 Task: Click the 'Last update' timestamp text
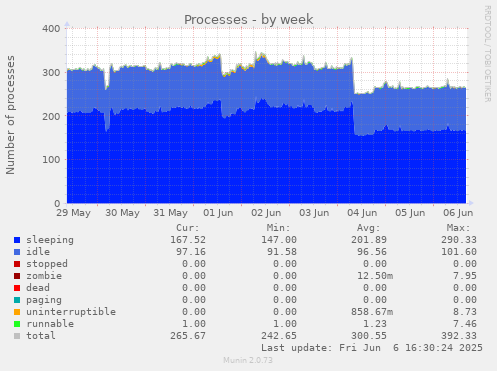coord(372,348)
